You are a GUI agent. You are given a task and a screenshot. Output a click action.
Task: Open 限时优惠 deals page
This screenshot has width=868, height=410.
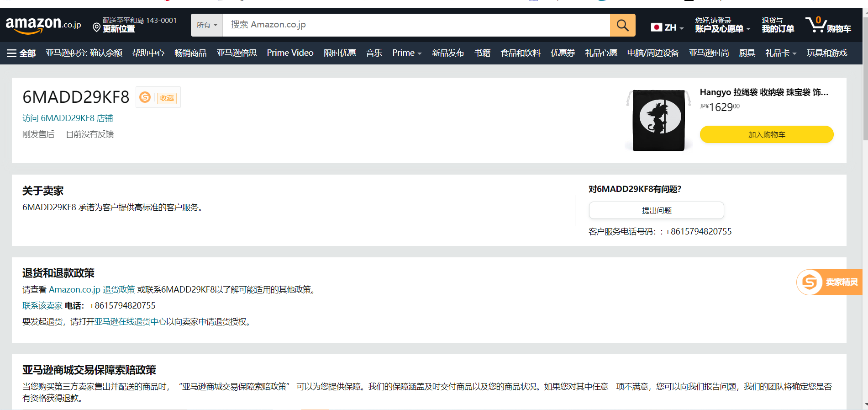340,53
